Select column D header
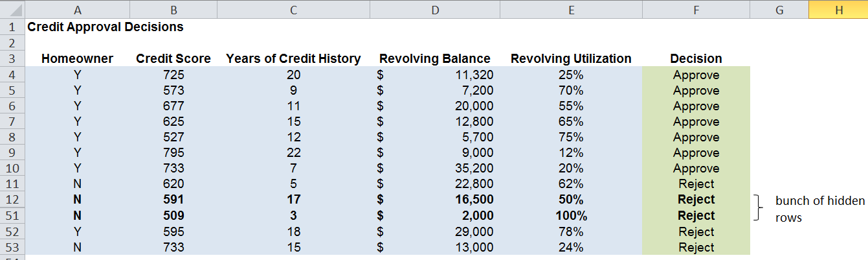The width and height of the screenshot is (868, 260). (x=434, y=10)
